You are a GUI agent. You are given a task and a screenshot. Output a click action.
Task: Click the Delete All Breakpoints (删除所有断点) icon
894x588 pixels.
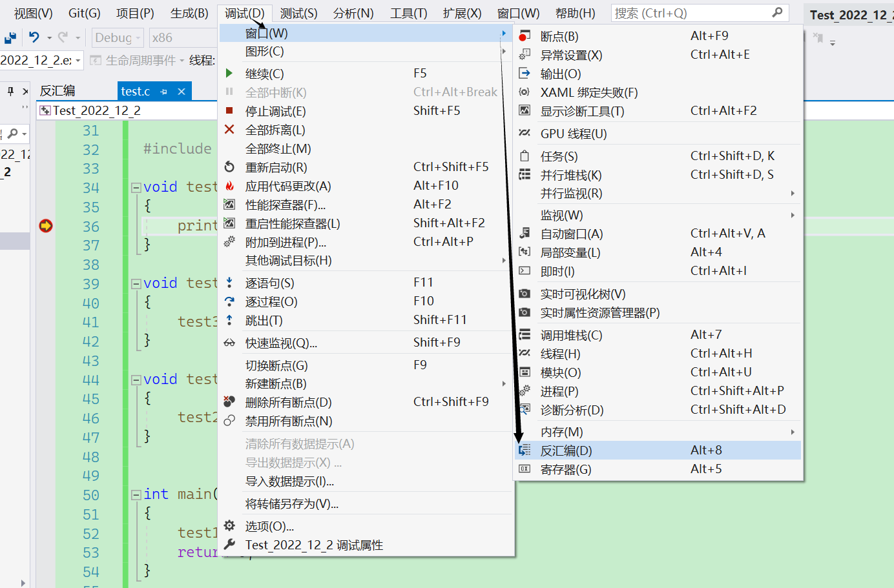[x=229, y=402]
